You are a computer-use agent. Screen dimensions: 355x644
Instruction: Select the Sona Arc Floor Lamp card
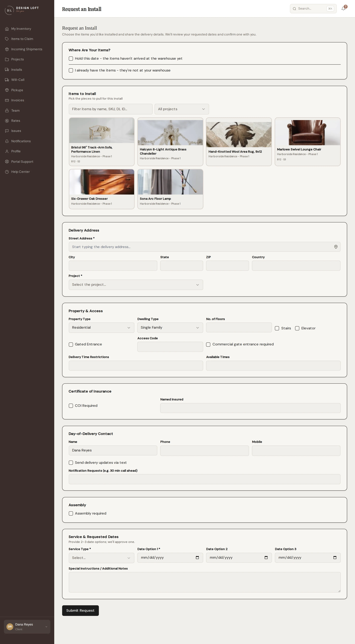170,189
